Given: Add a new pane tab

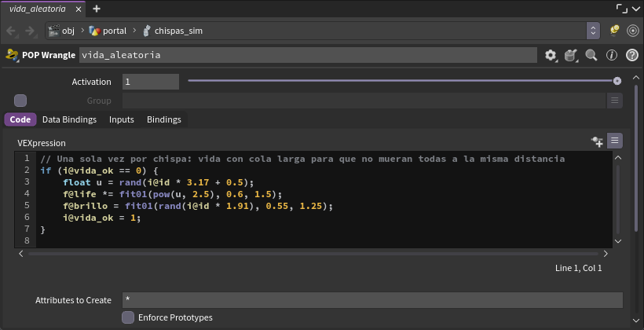Looking at the screenshot, I should pos(97,9).
